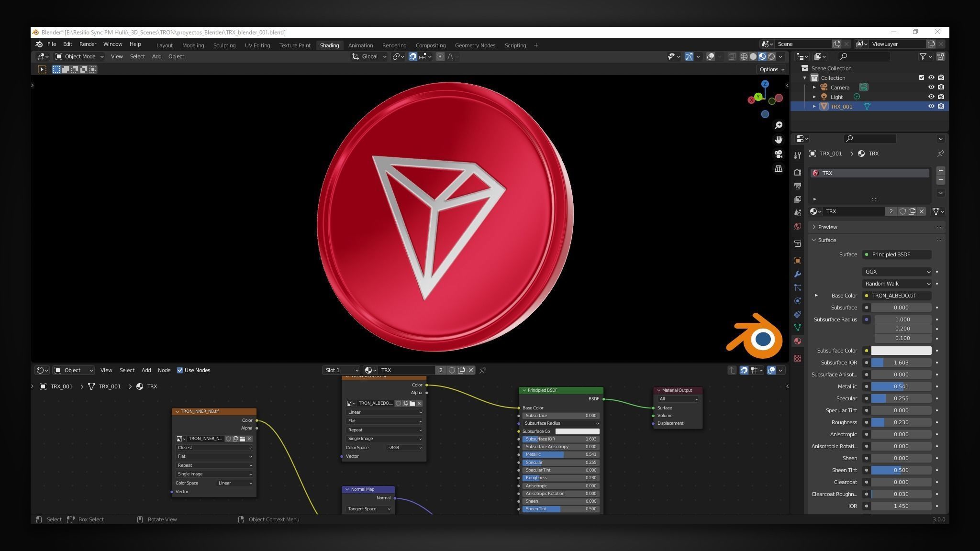Screen dimensions: 980x551
Task: Hide Camera in viewport via eye icon
Action: click(931, 87)
